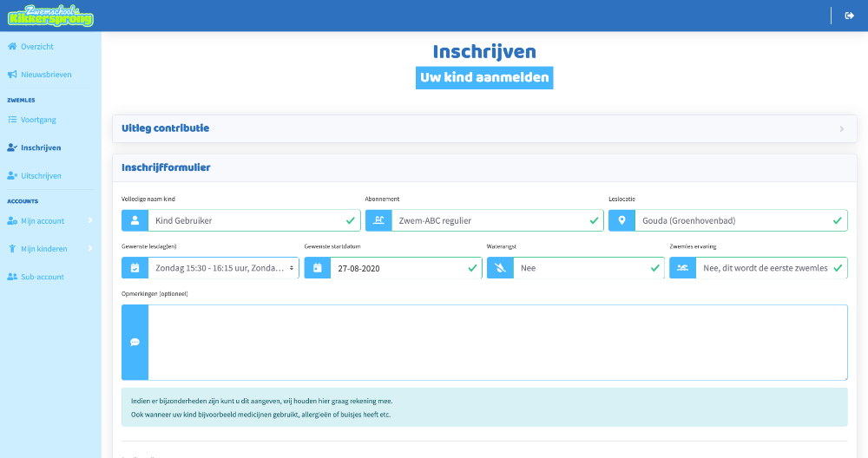The height and width of the screenshot is (458, 868).
Task: Expand Mijn kinderen submenu
Action: pyautogui.click(x=49, y=249)
